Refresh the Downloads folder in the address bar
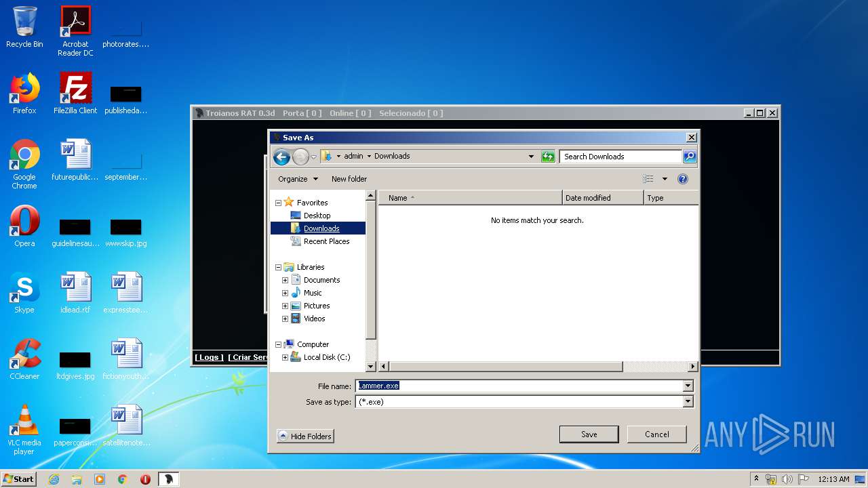The width and height of the screenshot is (868, 488). (548, 157)
